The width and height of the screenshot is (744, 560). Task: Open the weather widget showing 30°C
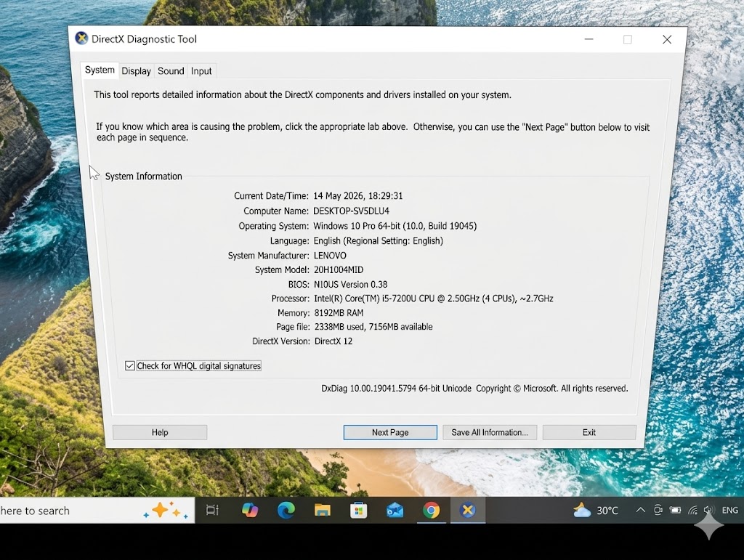coord(596,510)
